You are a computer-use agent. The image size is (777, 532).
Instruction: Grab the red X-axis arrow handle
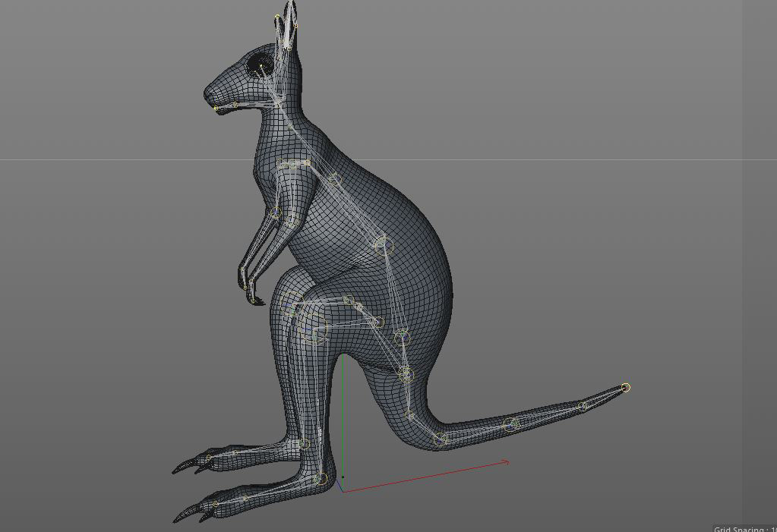pos(505,463)
